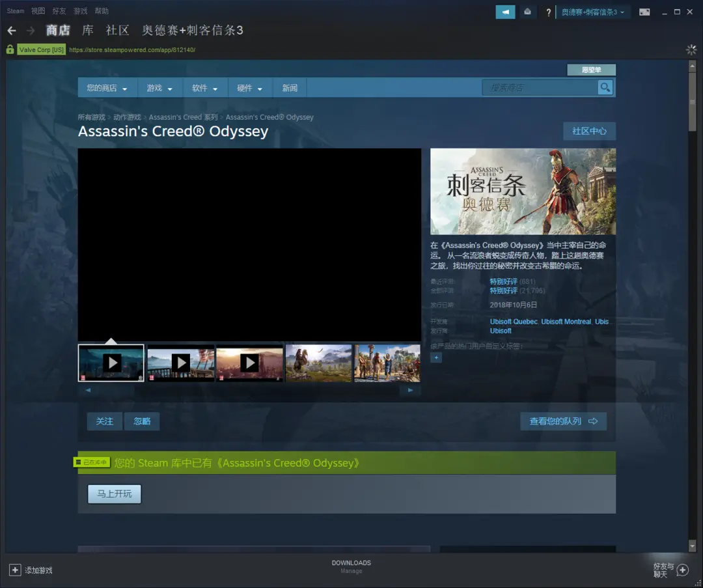Select the ship deck trailer thumbnail
This screenshot has height=588, width=703.
(x=181, y=363)
